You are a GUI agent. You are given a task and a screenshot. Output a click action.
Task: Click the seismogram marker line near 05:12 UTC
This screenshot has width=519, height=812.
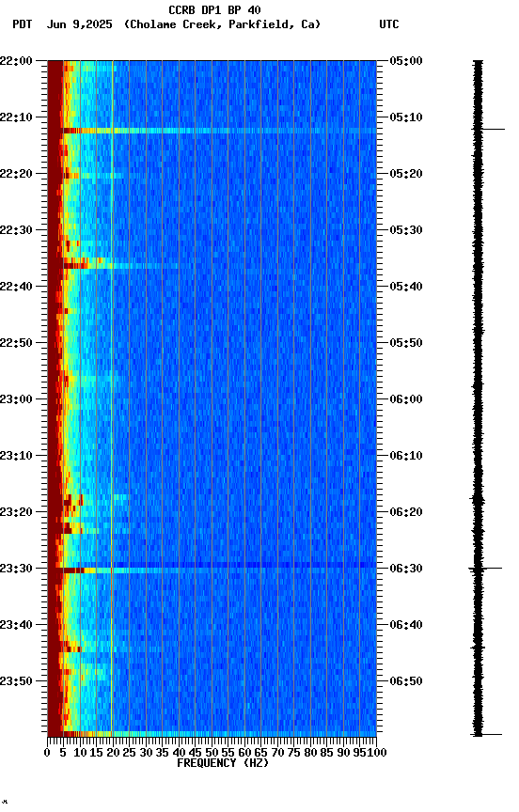tap(488, 129)
